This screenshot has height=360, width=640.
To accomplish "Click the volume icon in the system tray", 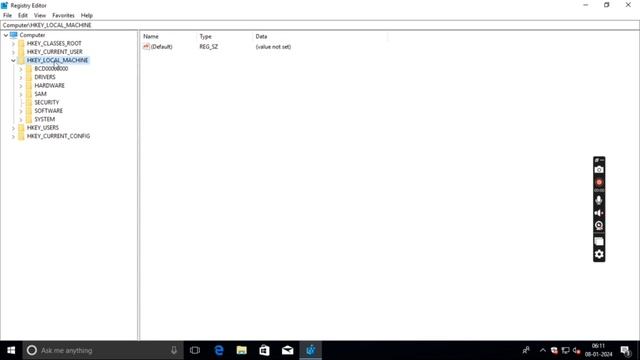I will 576,350.
